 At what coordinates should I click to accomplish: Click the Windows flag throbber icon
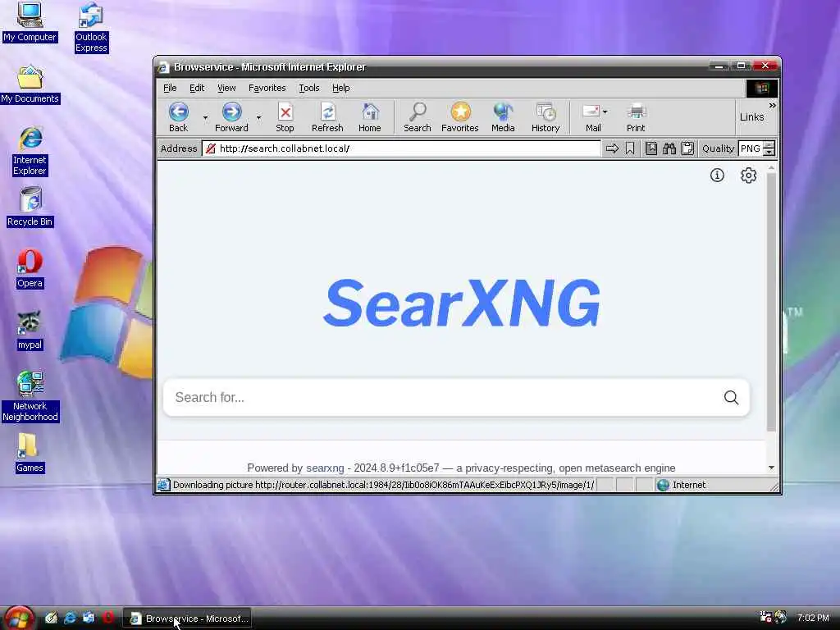(x=762, y=89)
